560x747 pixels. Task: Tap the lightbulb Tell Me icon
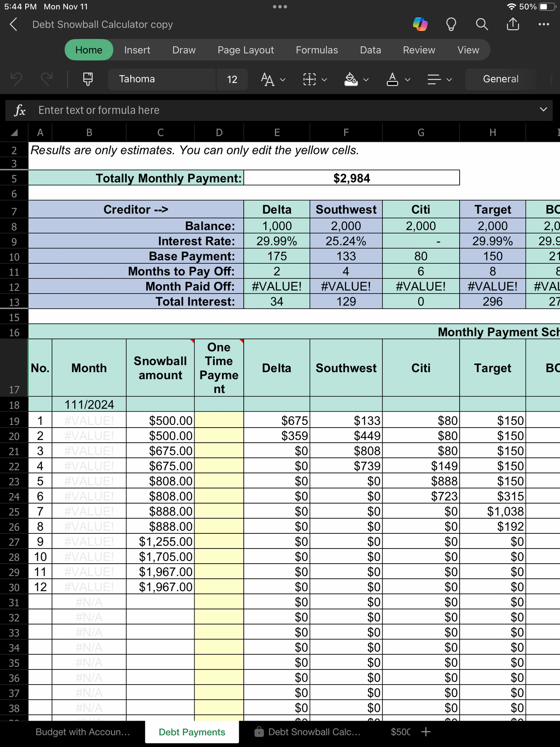click(451, 24)
